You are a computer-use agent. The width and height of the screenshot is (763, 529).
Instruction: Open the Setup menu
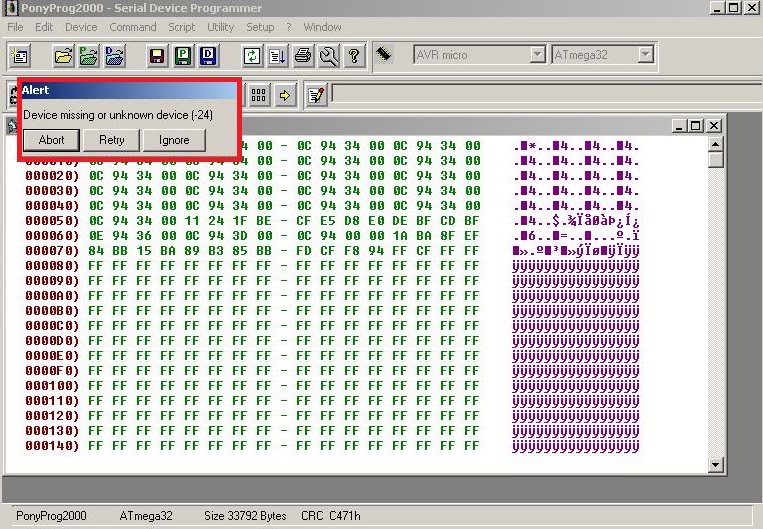pos(260,27)
